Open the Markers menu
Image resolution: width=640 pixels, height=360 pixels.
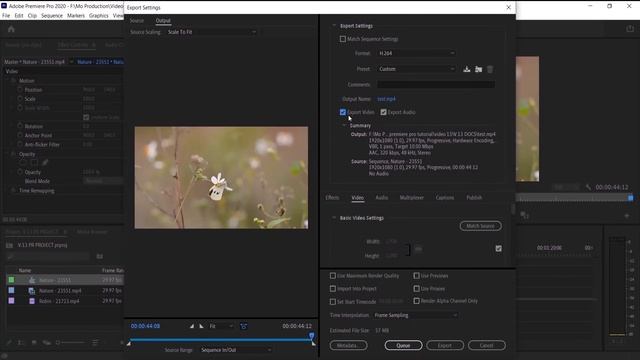(76, 16)
